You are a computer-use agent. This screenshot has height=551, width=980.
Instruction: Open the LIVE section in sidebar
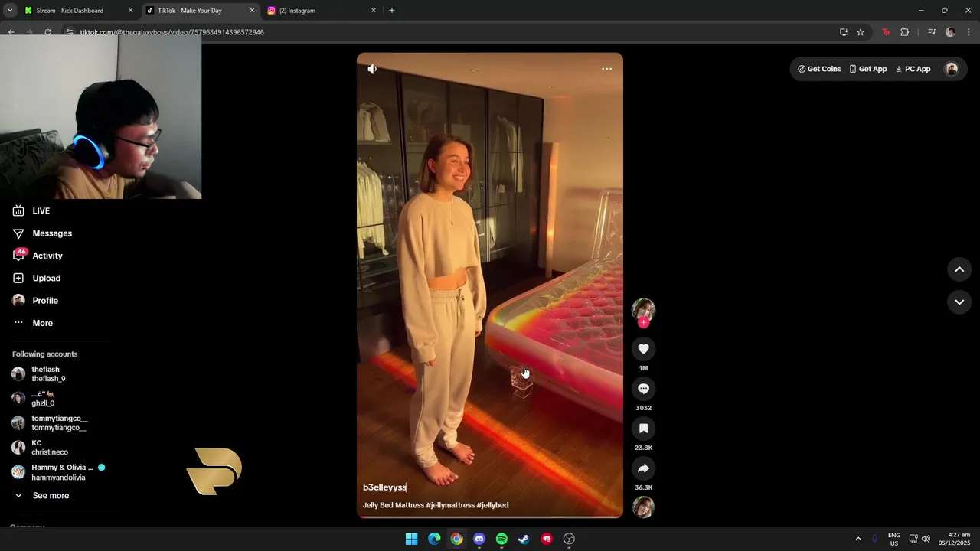pos(32,210)
